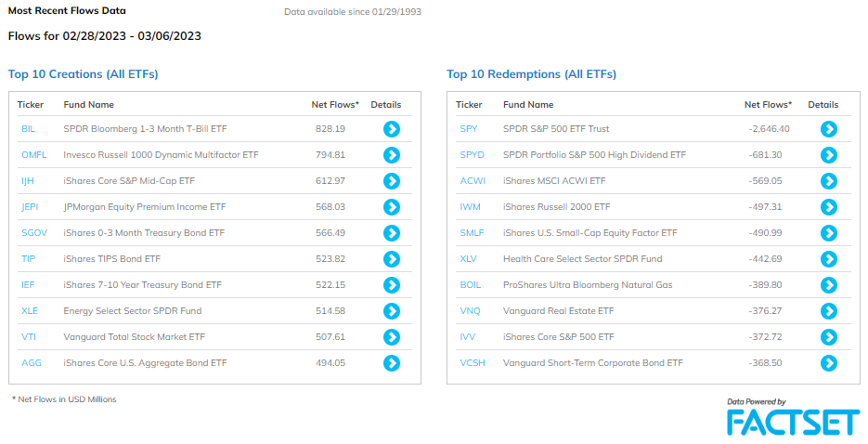Open details arrow for XLE row

pos(392,311)
